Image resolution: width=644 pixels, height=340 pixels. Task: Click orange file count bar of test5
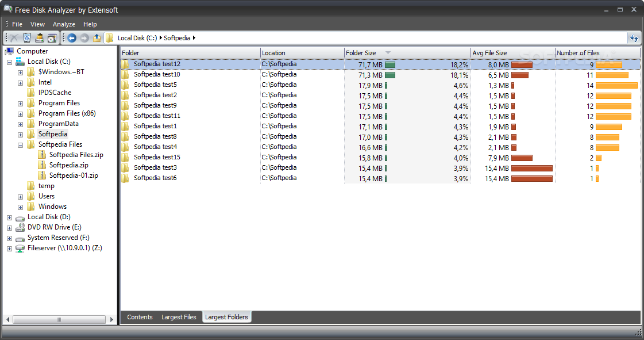pyautogui.click(x=616, y=86)
